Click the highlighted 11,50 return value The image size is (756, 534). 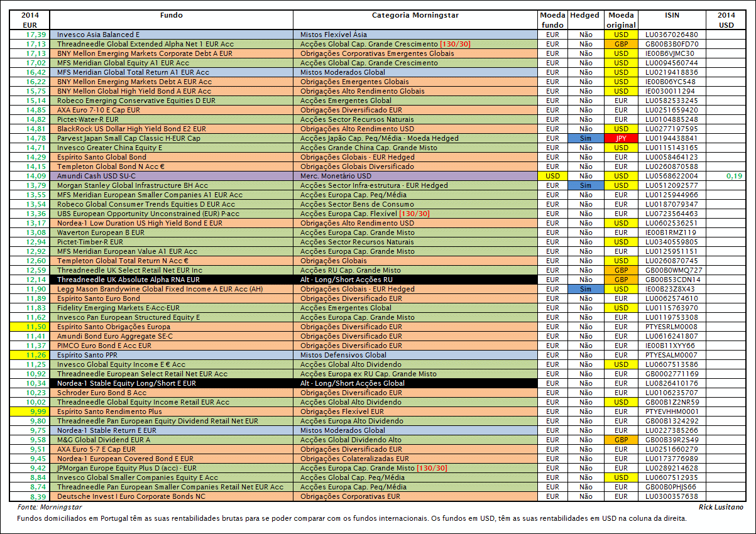30,327
